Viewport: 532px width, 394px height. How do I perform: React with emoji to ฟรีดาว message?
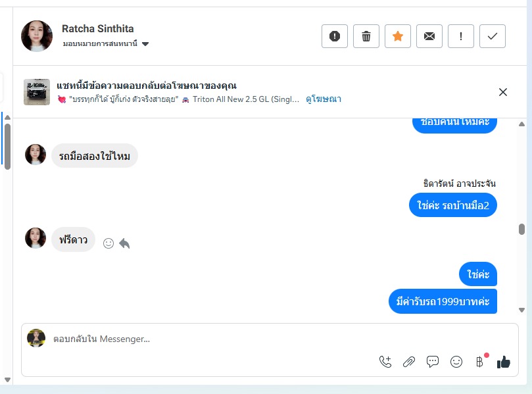point(109,243)
